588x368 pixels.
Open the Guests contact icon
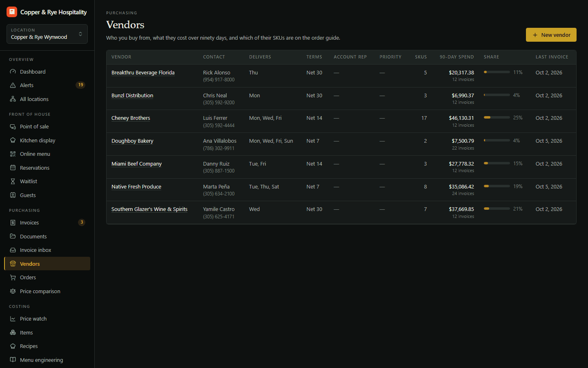tap(13, 195)
